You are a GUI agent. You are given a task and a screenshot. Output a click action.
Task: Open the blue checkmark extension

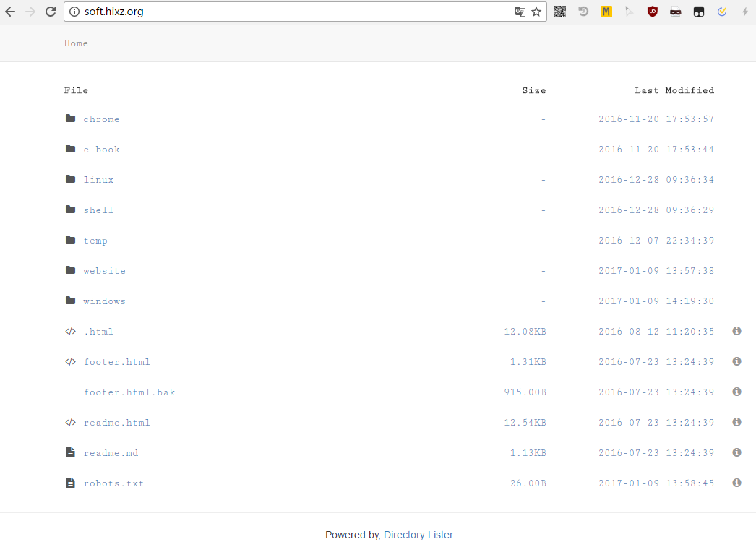coord(721,12)
